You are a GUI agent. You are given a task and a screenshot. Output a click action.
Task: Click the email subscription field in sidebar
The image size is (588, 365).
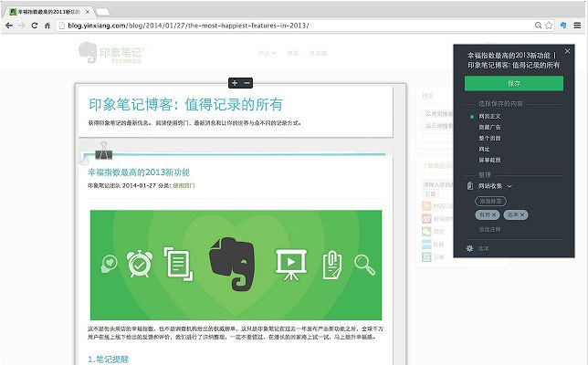pyautogui.click(x=438, y=184)
